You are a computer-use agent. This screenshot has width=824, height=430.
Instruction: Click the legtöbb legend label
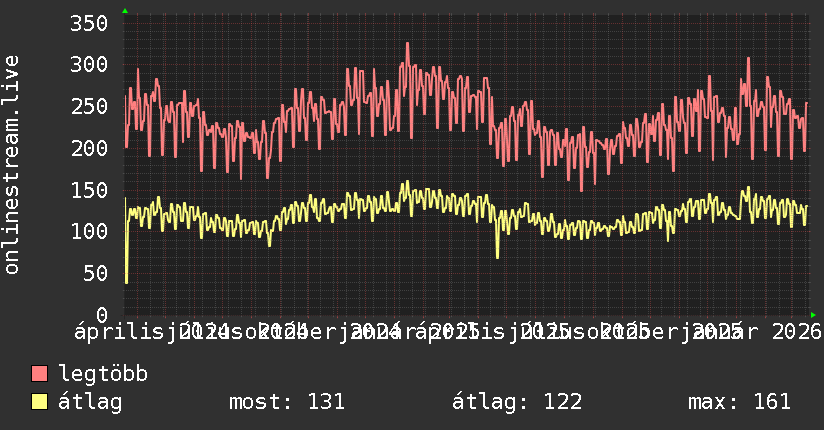(103, 373)
